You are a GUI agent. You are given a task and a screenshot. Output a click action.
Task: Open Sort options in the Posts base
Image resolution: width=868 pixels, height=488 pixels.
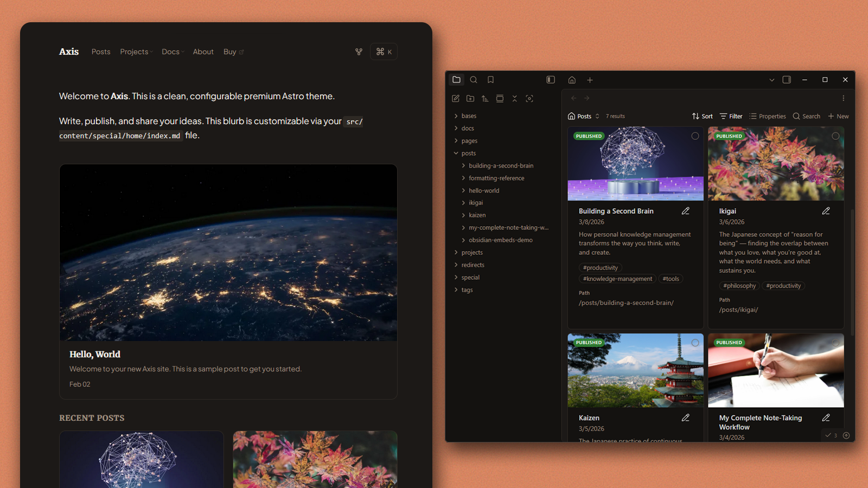pos(703,116)
